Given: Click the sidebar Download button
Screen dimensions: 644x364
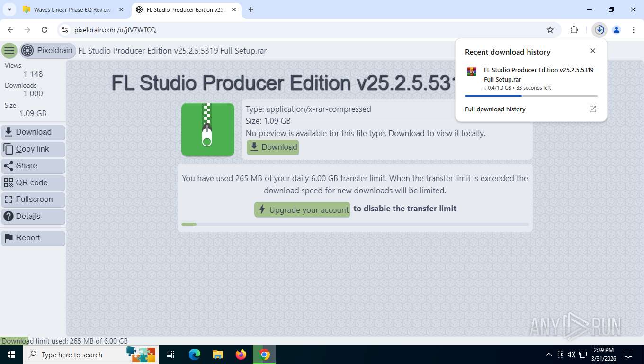Looking at the screenshot, I should [x=33, y=132].
